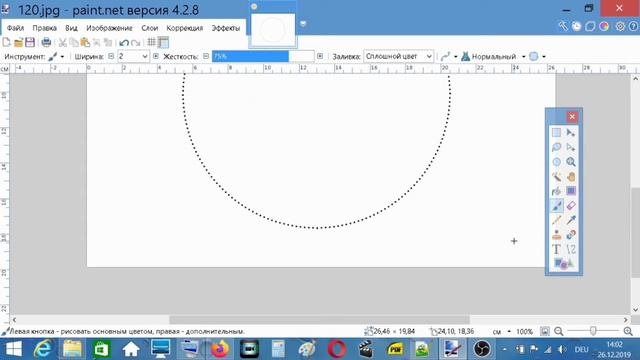640x360 pixels.
Task: Select the Lasso Select tool
Action: [x=556, y=147]
